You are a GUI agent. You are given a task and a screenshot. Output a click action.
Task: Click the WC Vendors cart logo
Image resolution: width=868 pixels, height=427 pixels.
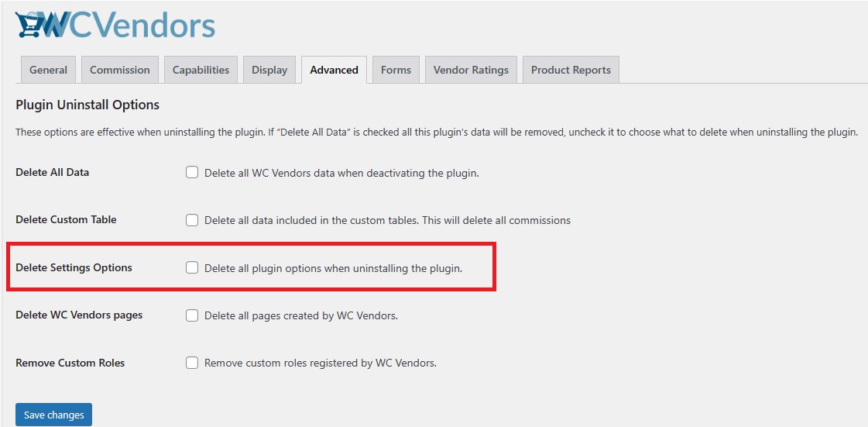pyautogui.click(x=31, y=26)
